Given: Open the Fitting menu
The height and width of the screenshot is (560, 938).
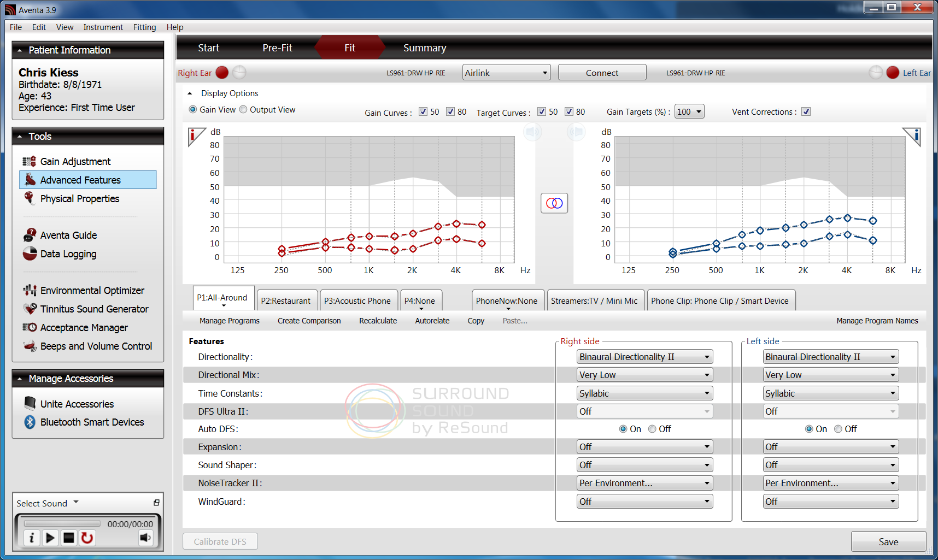Looking at the screenshot, I should tap(144, 27).
